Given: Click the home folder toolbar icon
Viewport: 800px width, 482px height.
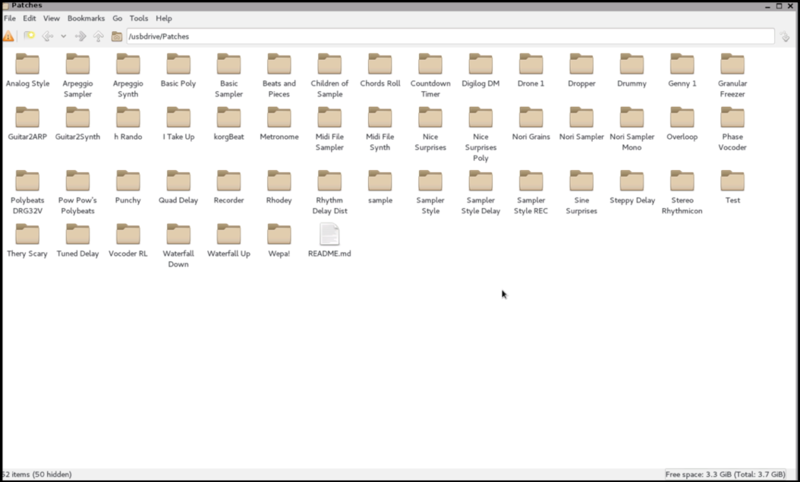Looking at the screenshot, I should coord(117,36).
